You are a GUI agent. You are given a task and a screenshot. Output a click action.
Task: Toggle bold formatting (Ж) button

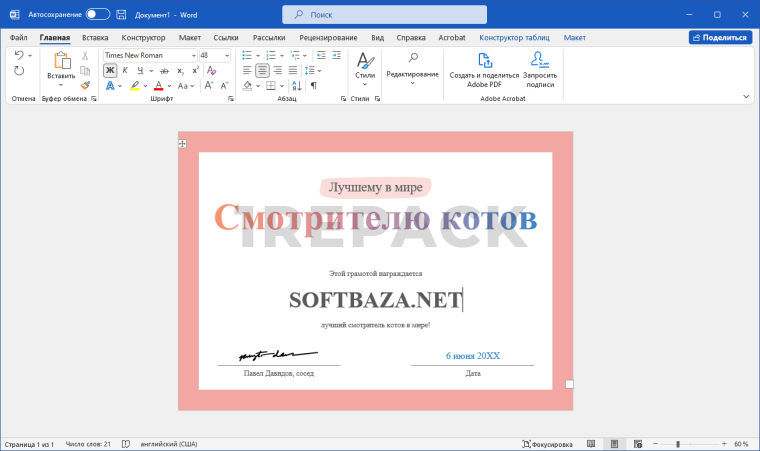[x=110, y=70]
